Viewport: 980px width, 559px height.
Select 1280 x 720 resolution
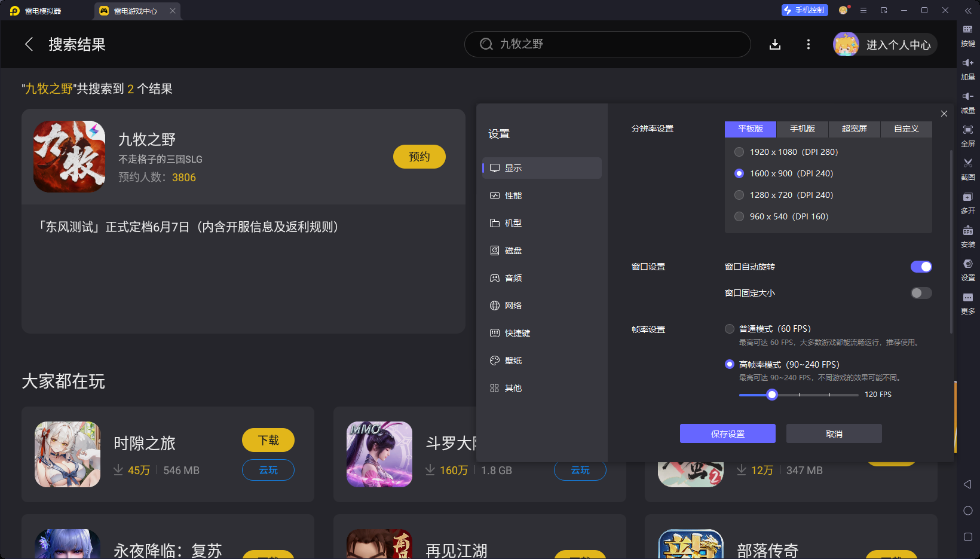pos(739,195)
